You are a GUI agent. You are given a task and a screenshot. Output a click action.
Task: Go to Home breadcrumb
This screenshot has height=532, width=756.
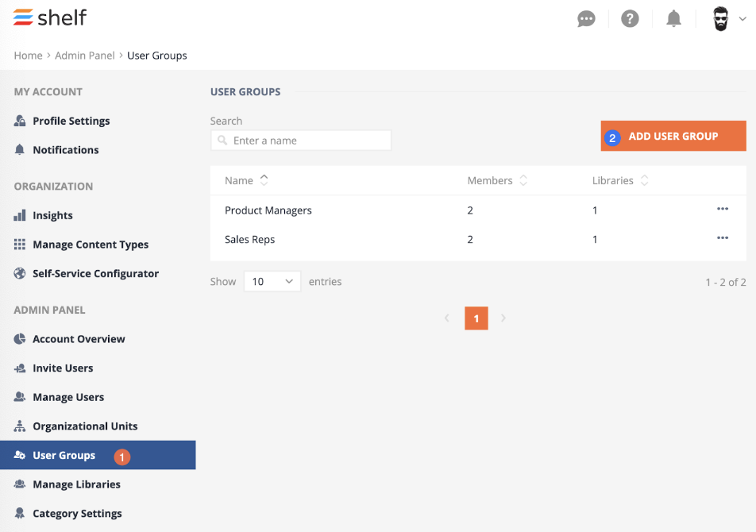tap(28, 56)
